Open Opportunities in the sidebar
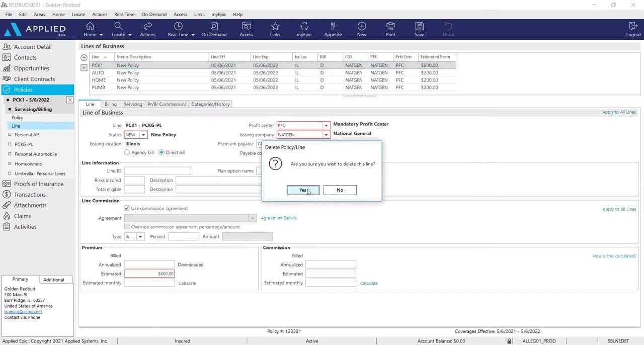The image size is (644, 345). point(32,68)
